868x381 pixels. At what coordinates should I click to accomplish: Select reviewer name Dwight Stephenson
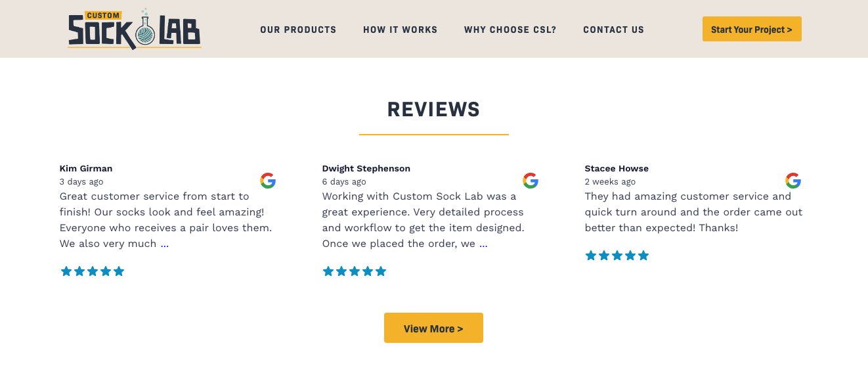pyautogui.click(x=366, y=168)
